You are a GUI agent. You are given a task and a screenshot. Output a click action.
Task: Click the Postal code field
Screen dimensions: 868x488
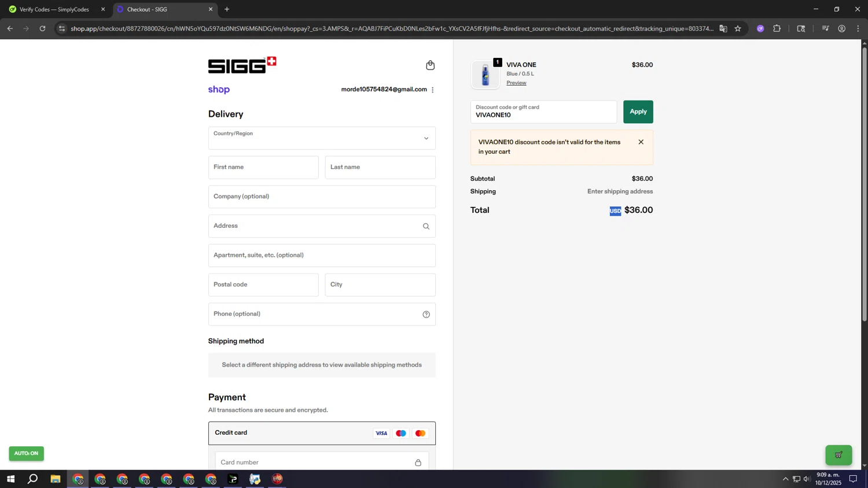click(x=263, y=285)
